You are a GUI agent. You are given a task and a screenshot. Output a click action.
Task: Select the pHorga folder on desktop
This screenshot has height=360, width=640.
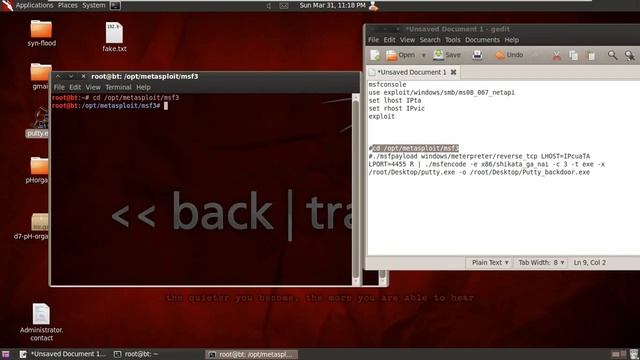click(x=38, y=170)
